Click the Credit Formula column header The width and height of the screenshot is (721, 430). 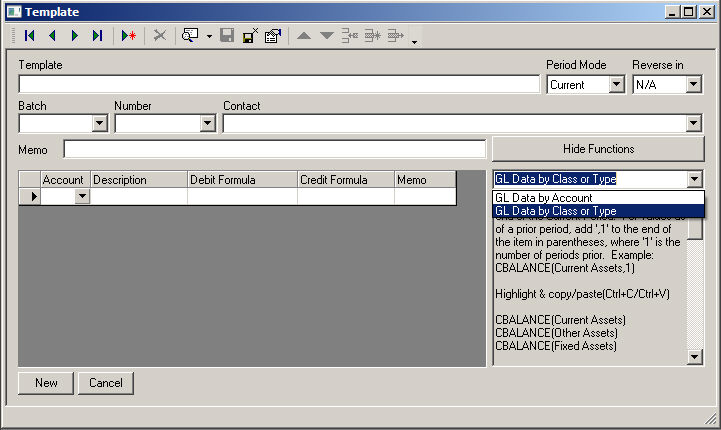346,180
